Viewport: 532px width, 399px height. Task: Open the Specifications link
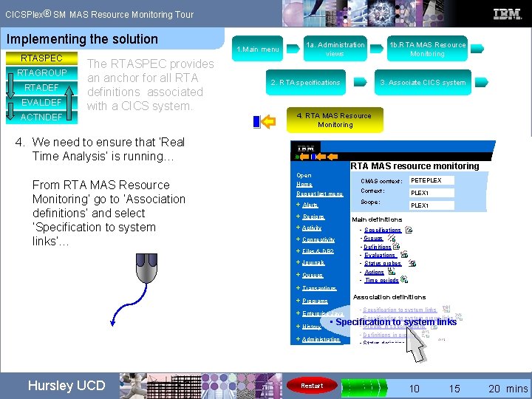(383, 230)
